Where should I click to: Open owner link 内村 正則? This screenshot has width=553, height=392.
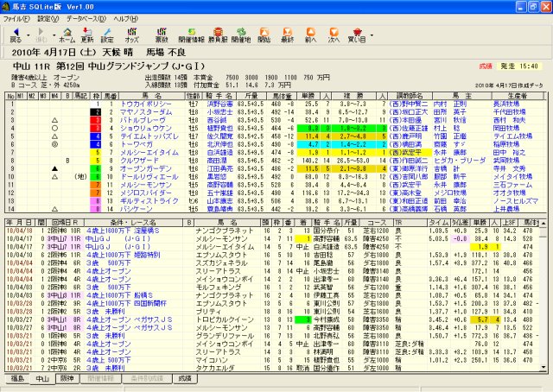(x=450, y=104)
